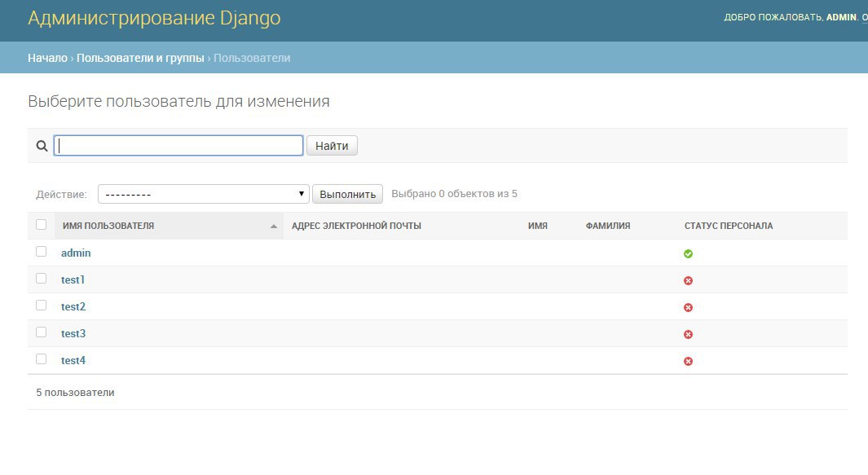Click the search magnifier icon

point(42,146)
